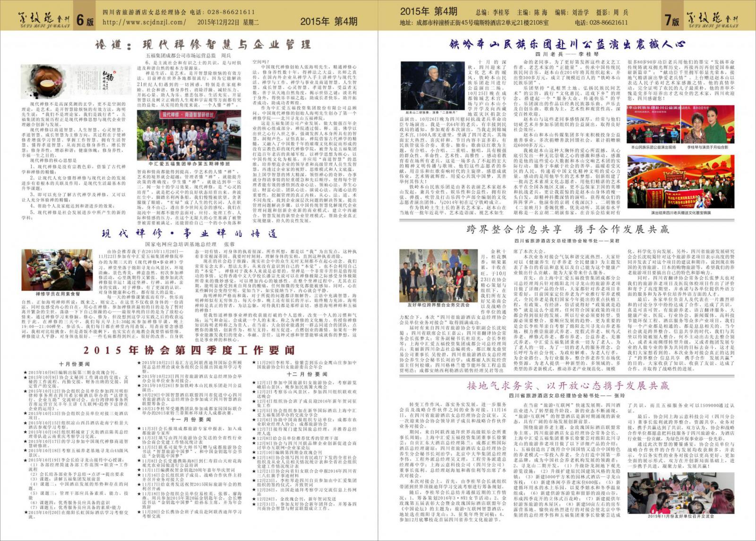Click the credit 编辑：刘洽学
The width and height of the screenshot is (756, 541).
[x=572, y=13]
